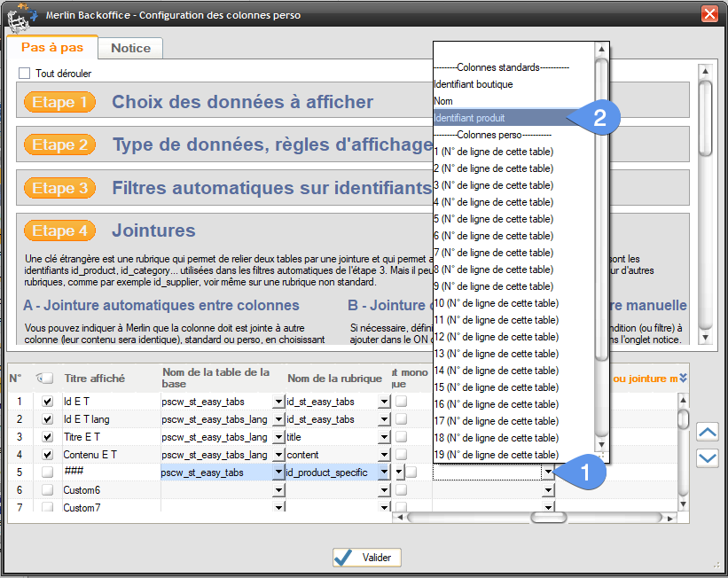Click the Merlin icon in the title bar
Screen dimensions: 728x578
[18, 15]
